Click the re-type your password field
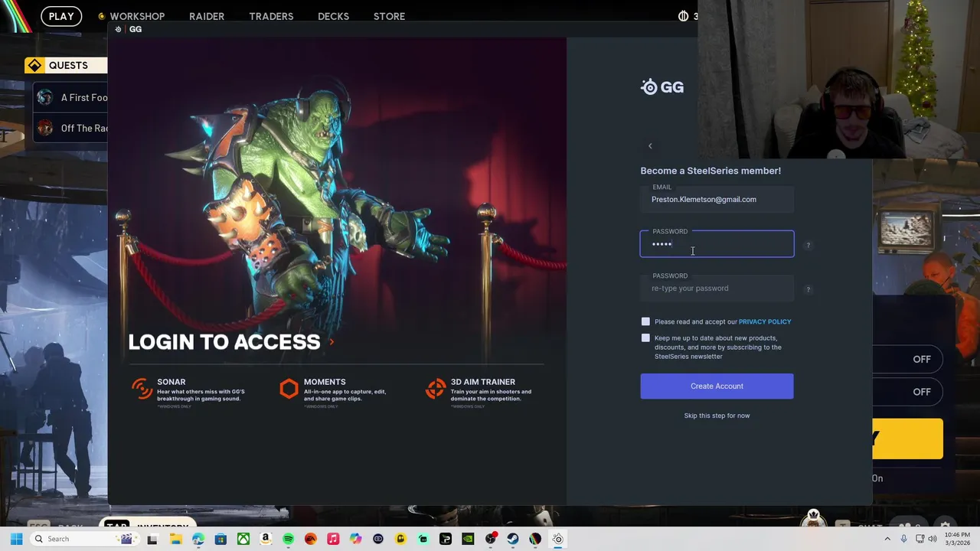Screen dimensions: 980x551 click(717, 289)
